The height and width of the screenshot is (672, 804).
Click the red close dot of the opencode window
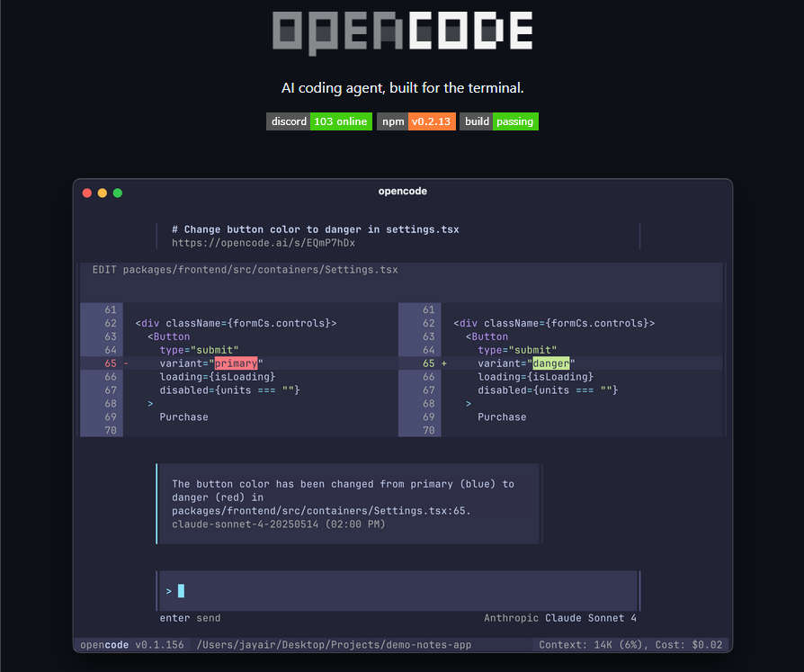[87, 193]
